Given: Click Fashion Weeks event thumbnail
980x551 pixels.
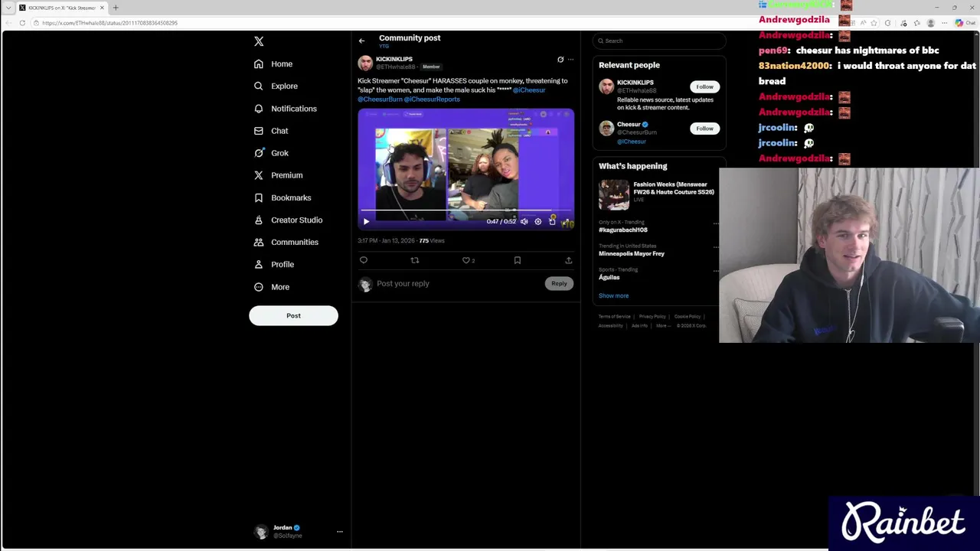Looking at the screenshot, I should pos(614,195).
